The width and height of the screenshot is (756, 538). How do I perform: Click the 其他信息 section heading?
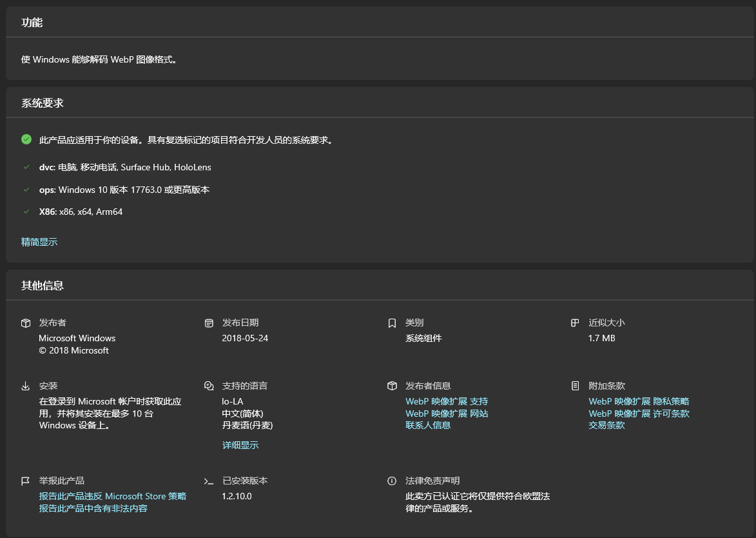[x=43, y=286]
